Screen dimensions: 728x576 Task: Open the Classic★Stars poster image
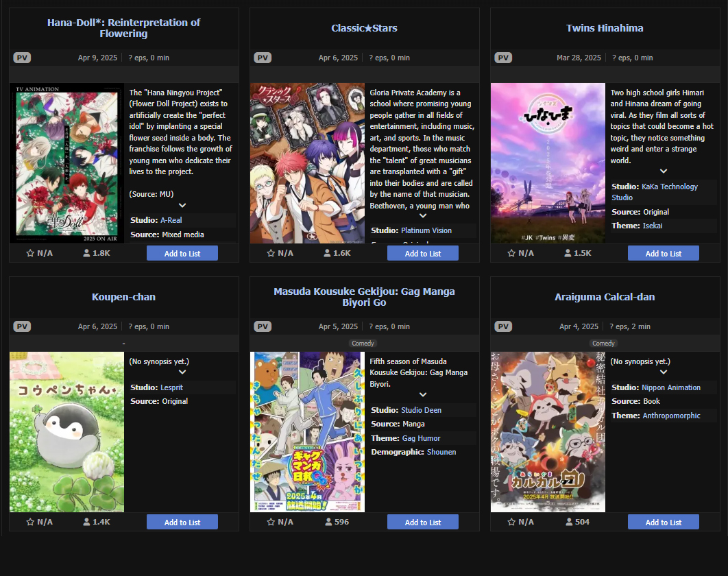point(307,163)
